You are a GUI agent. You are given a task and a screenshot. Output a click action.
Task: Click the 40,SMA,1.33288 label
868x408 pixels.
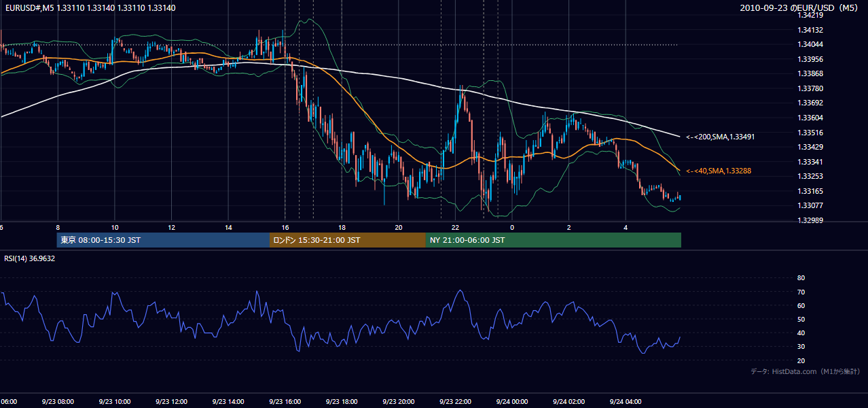coord(720,171)
